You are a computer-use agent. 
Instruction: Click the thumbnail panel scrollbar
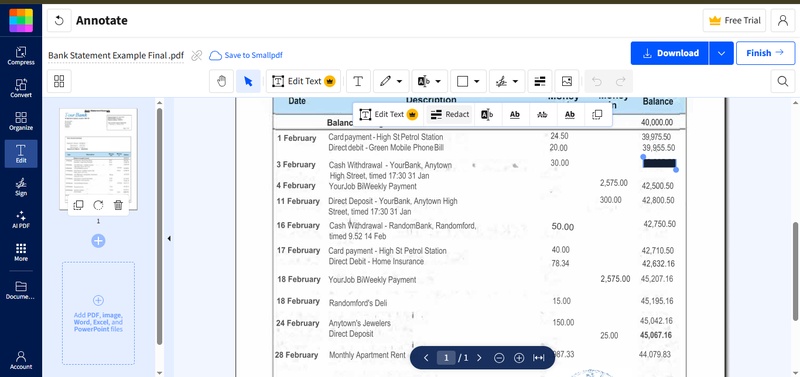click(159, 227)
